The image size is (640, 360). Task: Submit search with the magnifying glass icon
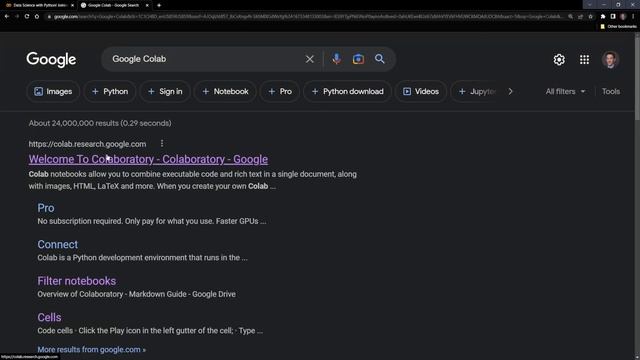(x=380, y=59)
